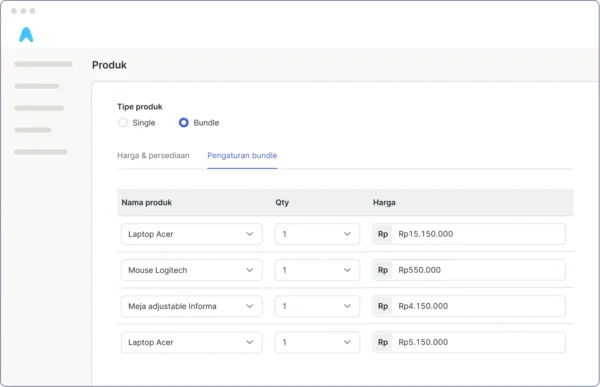
Task: Click the Rp15.150.000 price field
Action: [x=469, y=234]
